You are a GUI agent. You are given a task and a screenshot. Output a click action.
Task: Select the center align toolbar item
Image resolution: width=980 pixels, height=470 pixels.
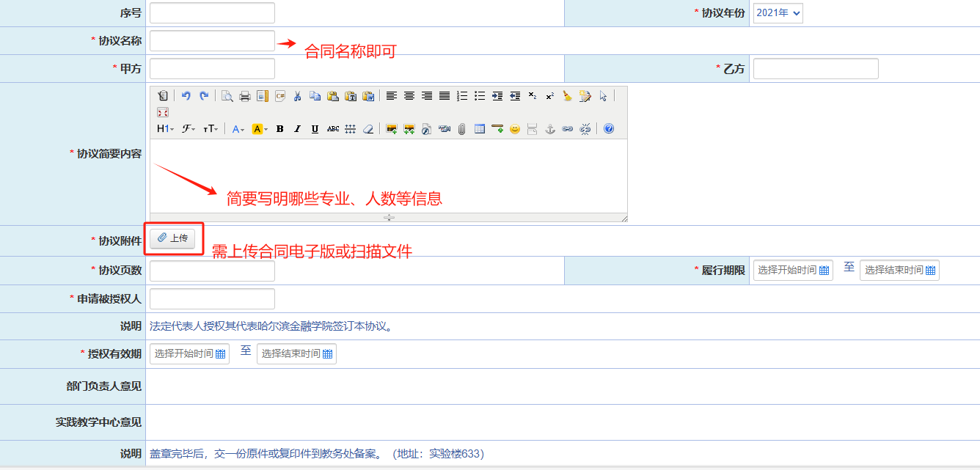click(x=409, y=96)
